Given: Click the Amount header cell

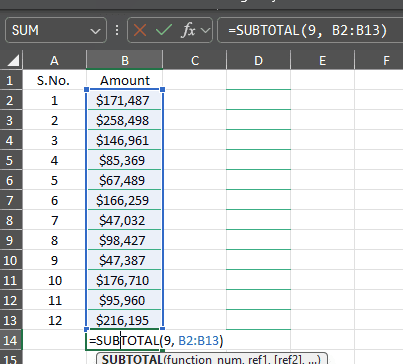Looking at the screenshot, I should pyautogui.click(x=125, y=80).
